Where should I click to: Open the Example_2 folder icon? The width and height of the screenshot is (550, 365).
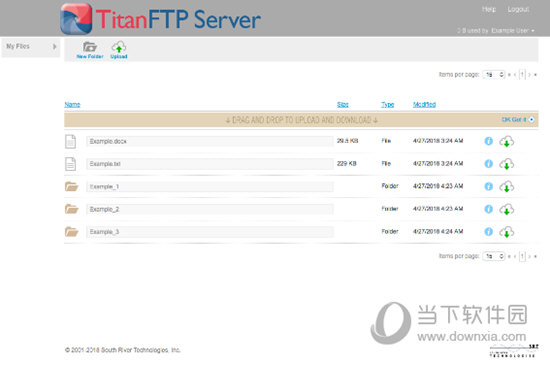click(72, 209)
